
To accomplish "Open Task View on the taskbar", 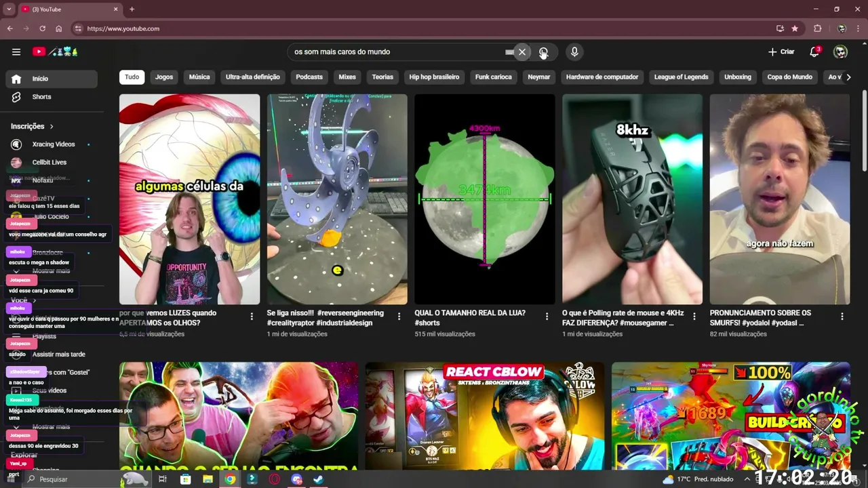I will pyautogui.click(x=163, y=479).
